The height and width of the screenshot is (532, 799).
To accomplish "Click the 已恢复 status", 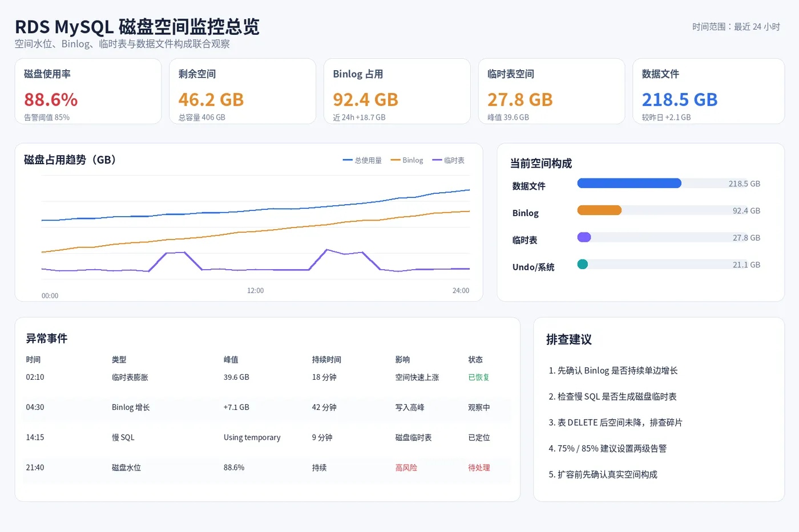I will [479, 377].
